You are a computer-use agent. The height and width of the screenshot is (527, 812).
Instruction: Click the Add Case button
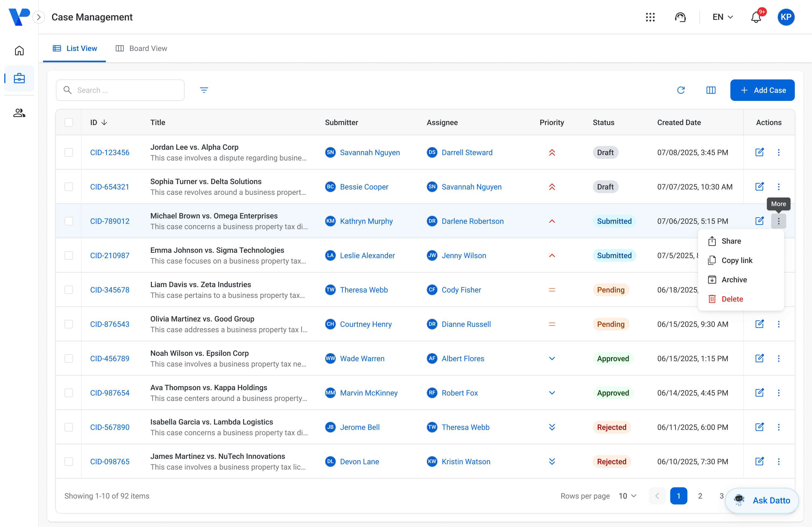coord(762,90)
